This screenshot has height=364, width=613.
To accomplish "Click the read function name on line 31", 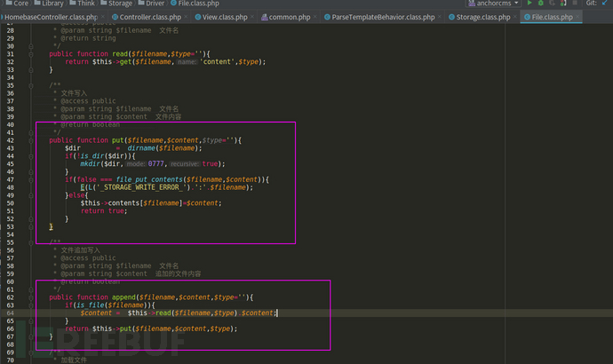I will point(120,54).
